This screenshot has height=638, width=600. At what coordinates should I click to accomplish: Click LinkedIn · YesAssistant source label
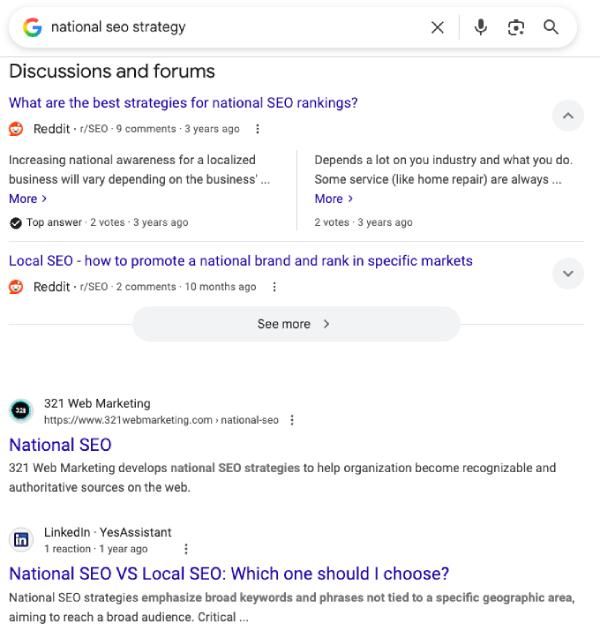click(x=108, y=532)
